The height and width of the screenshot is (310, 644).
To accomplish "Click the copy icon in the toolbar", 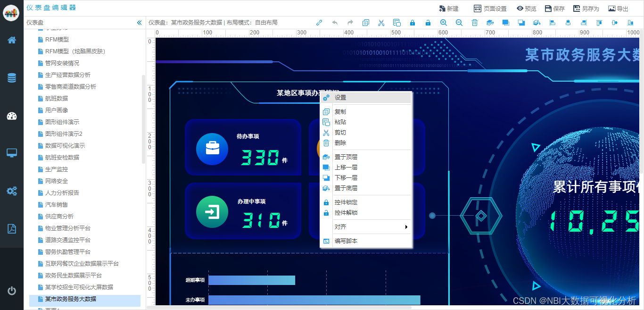I will 366,22.
